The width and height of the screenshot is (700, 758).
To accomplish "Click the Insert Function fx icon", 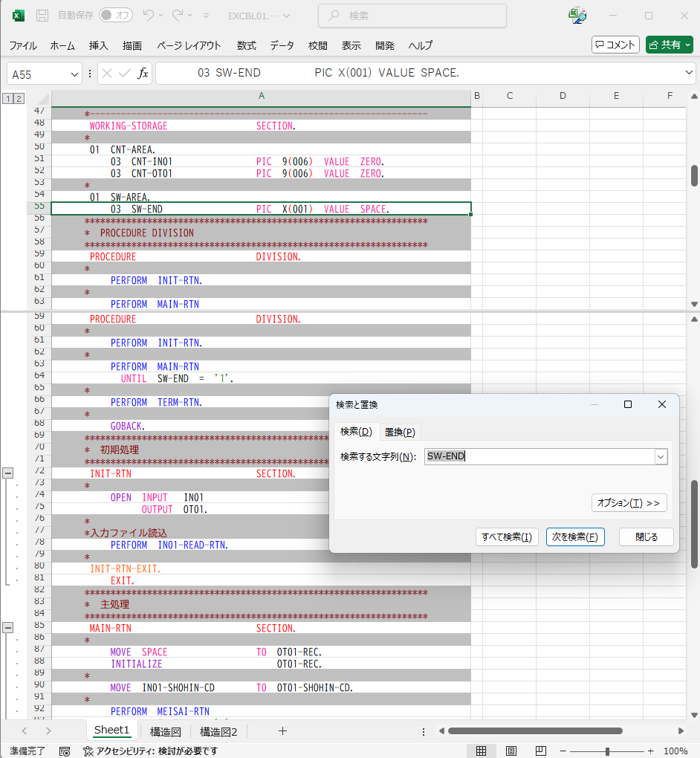I will pos(143,74).
